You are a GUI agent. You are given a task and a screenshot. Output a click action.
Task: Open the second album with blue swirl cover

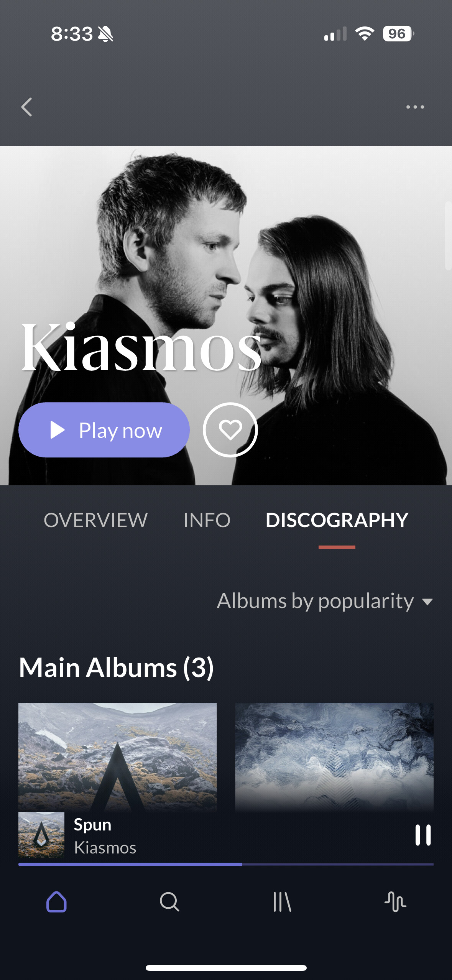point(334,756)
